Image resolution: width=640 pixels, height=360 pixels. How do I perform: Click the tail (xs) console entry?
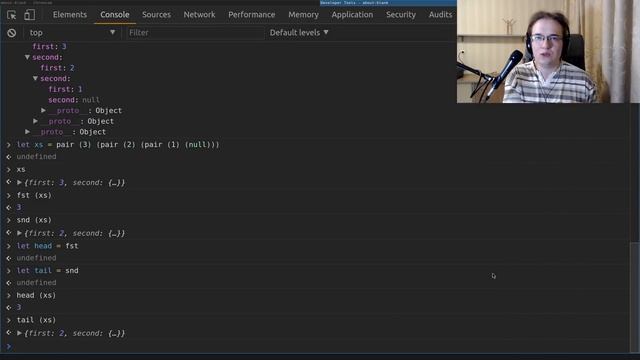coord(36,320)
